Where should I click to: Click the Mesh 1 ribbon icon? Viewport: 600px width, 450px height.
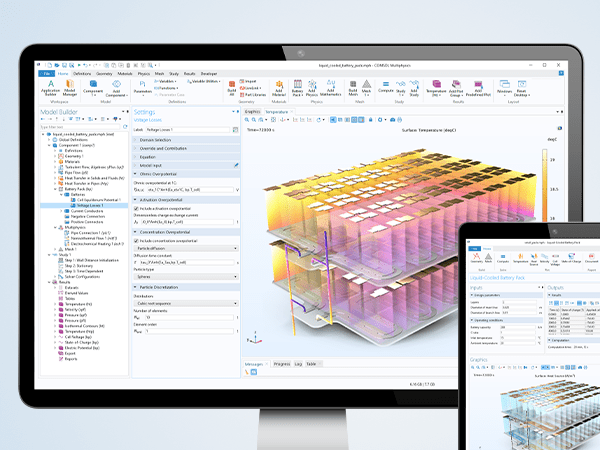pos(367,88)
